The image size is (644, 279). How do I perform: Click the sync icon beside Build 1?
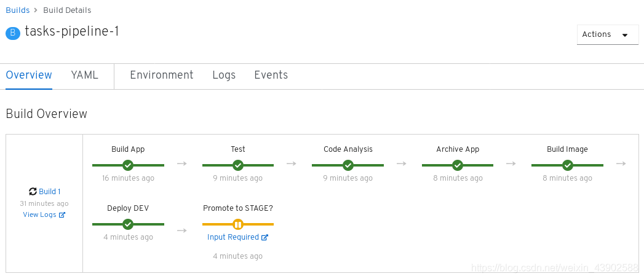click(33, 192)
